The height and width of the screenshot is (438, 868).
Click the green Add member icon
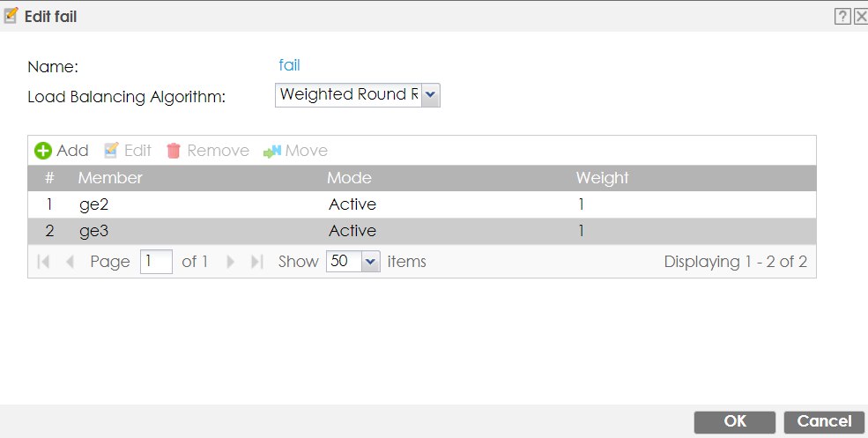pos(43,151)
